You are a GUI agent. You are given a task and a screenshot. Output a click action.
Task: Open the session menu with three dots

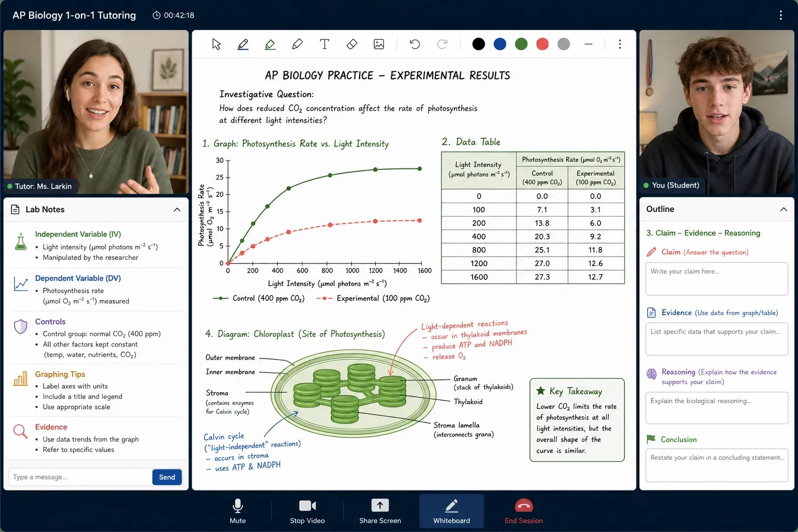pyautogui.click(x=780, y=15)
